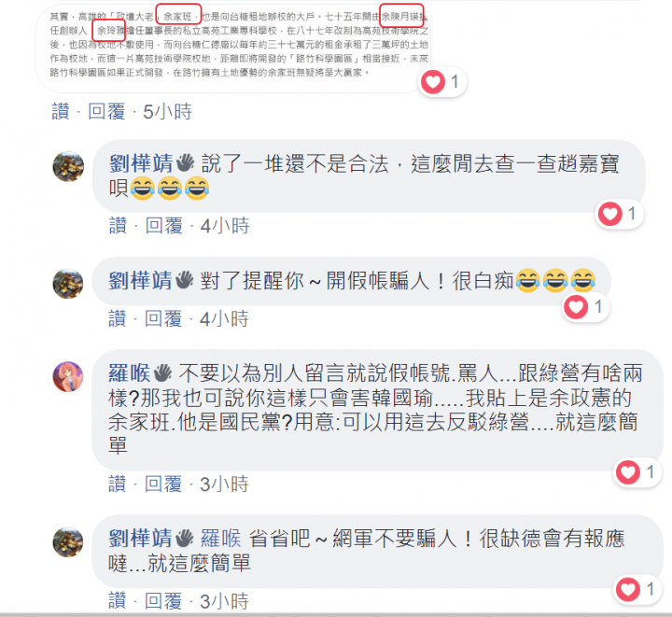Click heart reaction on 羅喉's comment
The height and width of the screenshot is (617, 672).
[637, 472]
